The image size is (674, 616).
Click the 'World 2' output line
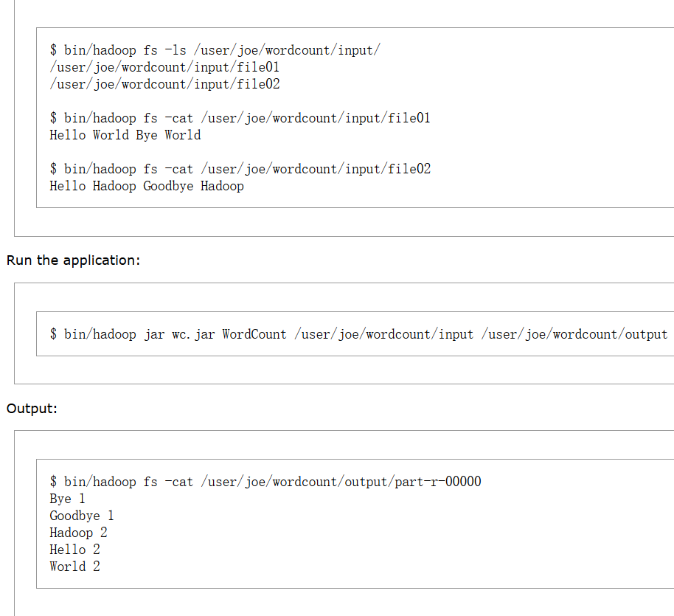tap(74, 567)
